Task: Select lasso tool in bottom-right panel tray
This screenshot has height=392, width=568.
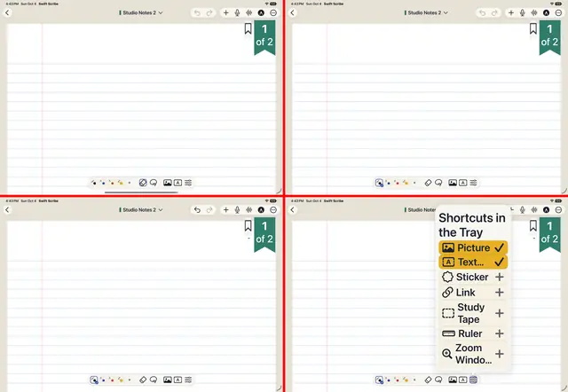Action: point(438,380)
